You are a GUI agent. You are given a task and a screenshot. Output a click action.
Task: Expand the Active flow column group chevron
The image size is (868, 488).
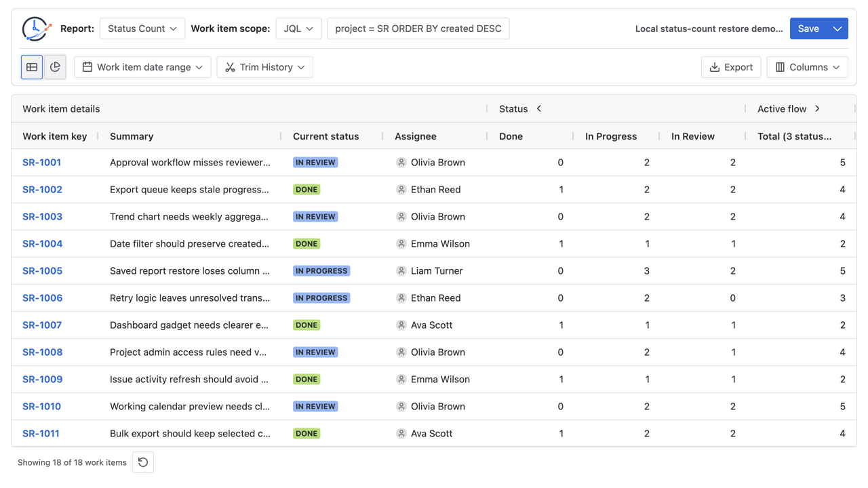818,108
